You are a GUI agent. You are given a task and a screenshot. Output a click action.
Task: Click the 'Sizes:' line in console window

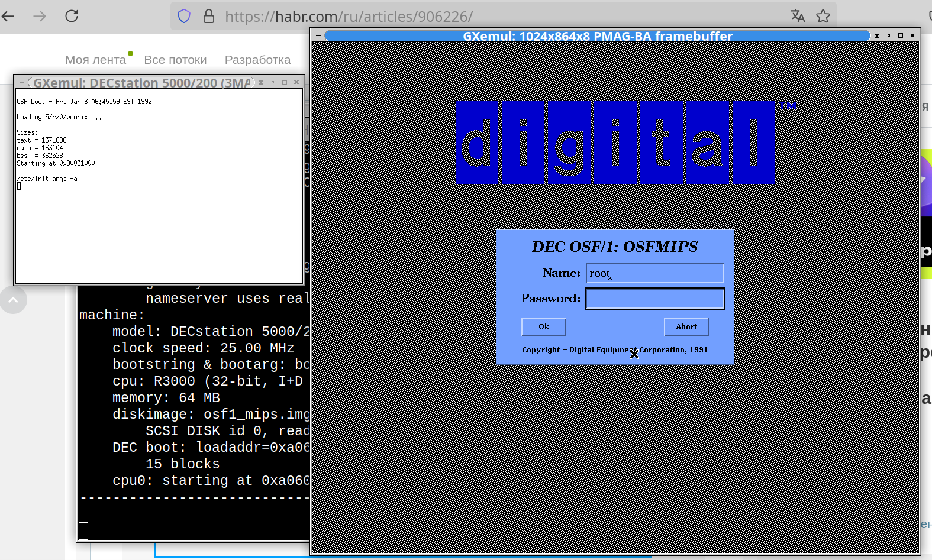27,132
